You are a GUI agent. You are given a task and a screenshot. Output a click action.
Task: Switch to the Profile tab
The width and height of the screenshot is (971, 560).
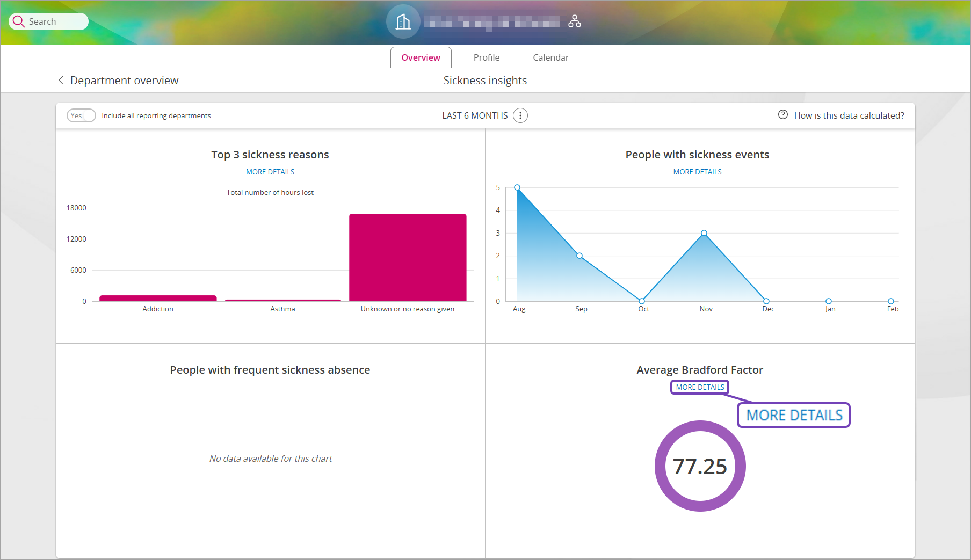pyautogui.click(x=486, y=57)
